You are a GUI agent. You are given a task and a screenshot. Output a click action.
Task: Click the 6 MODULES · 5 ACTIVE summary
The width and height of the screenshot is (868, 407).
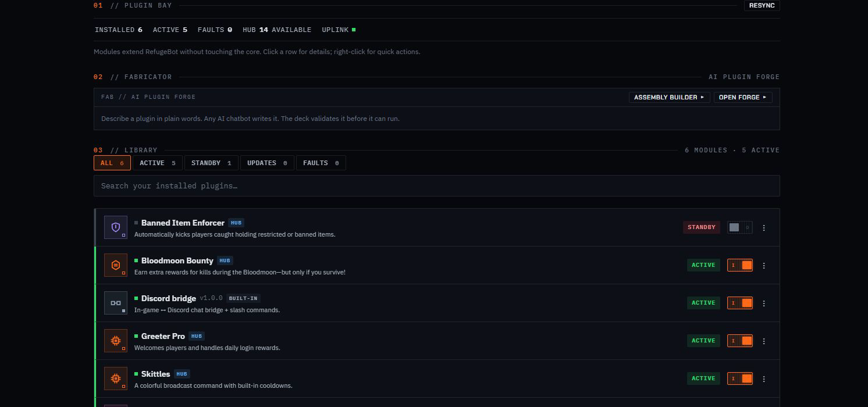732,150
